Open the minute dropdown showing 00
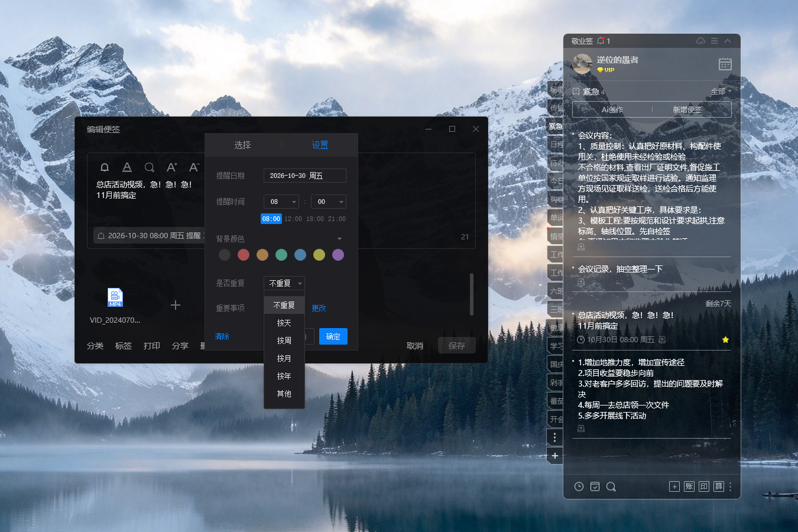Viewport: 798px width, 532px height. 329,202
